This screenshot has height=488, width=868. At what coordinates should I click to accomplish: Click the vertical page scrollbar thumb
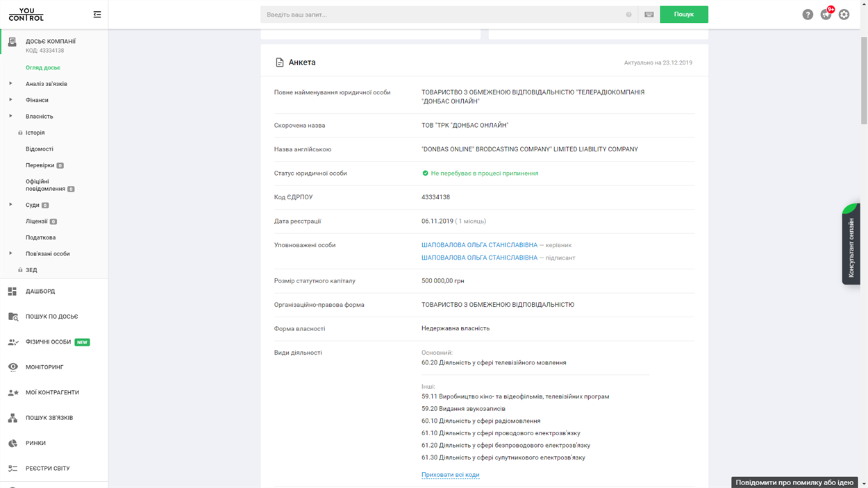(864, 80)
